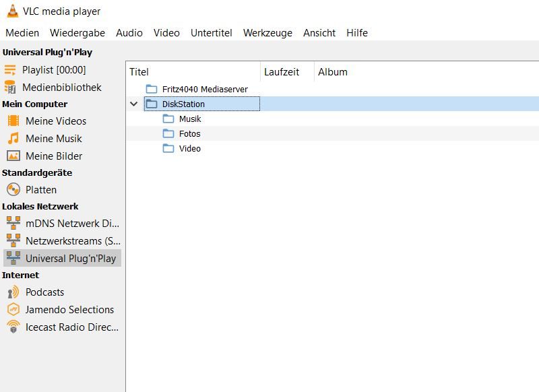Open the Werkzeuge menu

coord(267,33)
